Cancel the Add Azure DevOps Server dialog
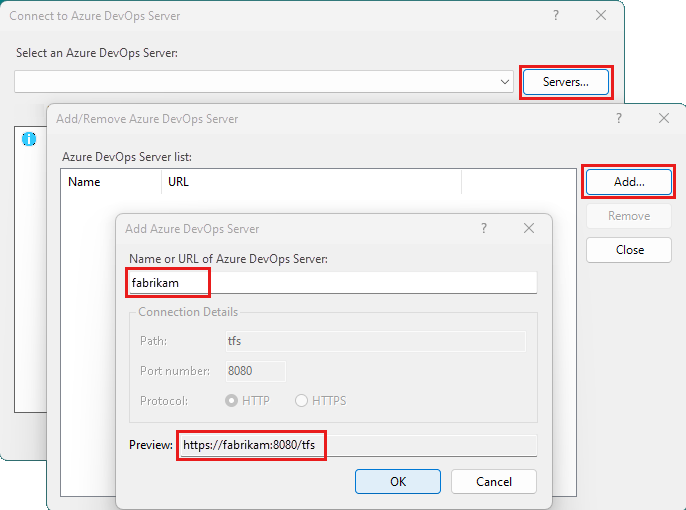Screen dimensions: 686x510 pyautogui.click(x=494, y=482)
